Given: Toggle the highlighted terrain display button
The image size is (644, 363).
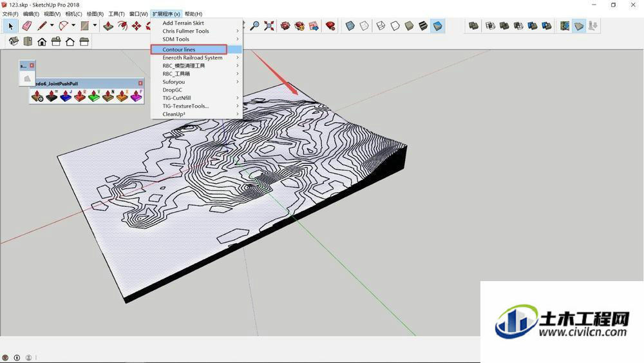Looking at the screenshot, I should tap(579, 26).
